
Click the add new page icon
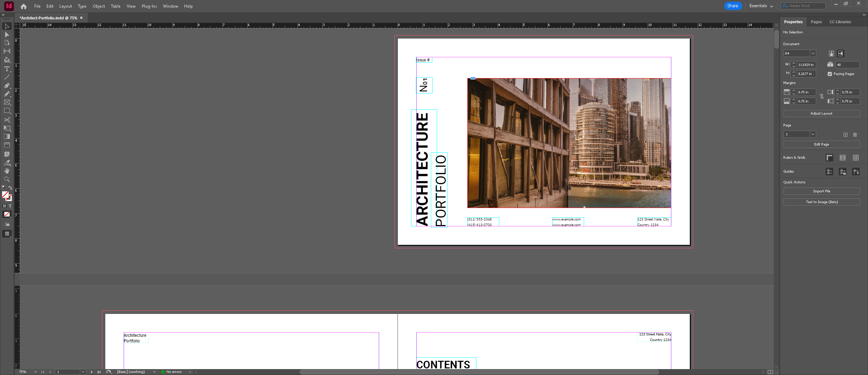click(x=845, y=135)
